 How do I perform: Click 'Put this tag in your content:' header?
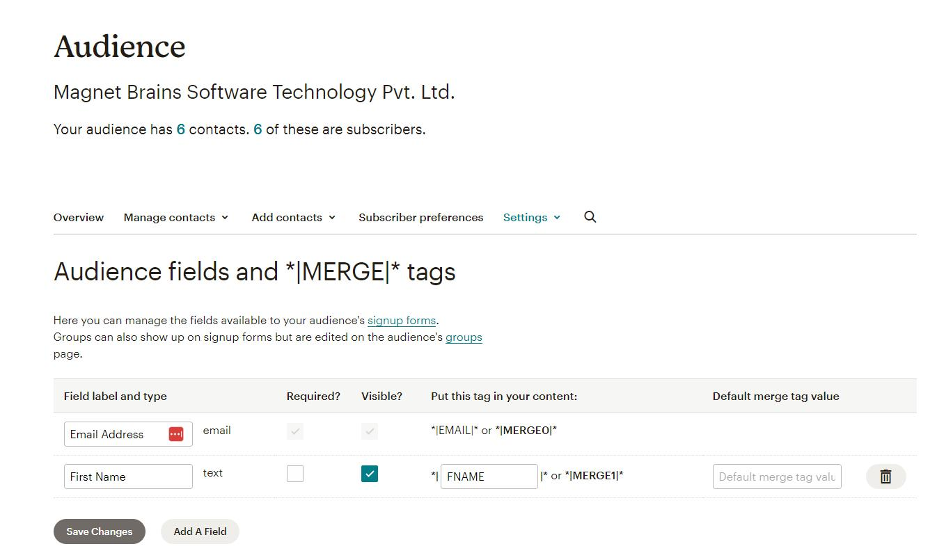point(504,397)
